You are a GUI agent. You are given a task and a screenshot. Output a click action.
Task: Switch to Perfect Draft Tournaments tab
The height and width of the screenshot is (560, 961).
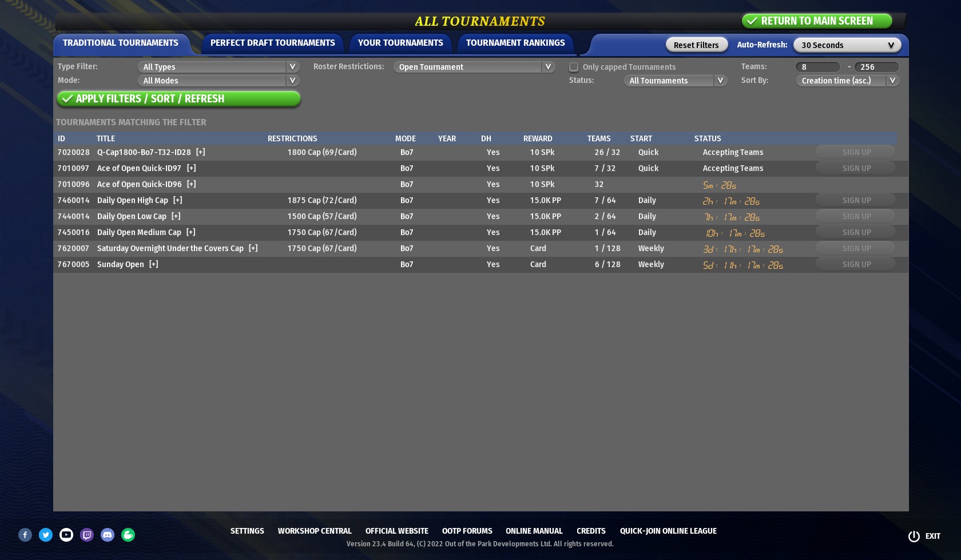[272, 43]
